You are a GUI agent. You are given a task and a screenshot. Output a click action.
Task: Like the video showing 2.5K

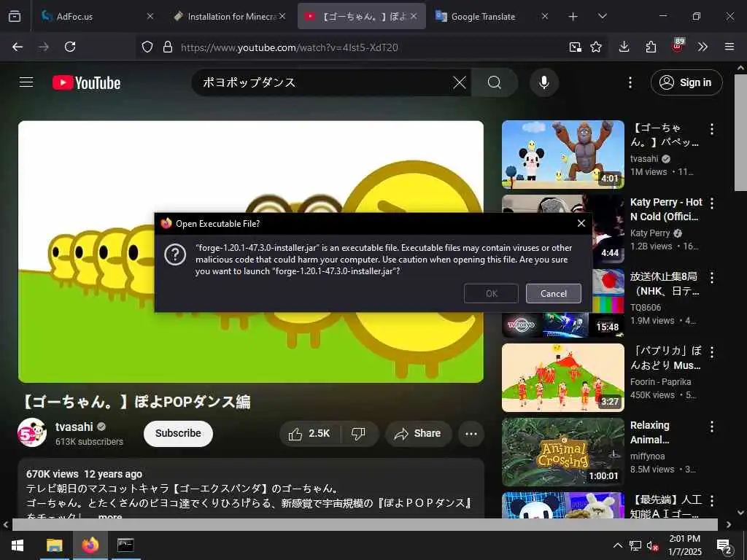pos(310,433)
